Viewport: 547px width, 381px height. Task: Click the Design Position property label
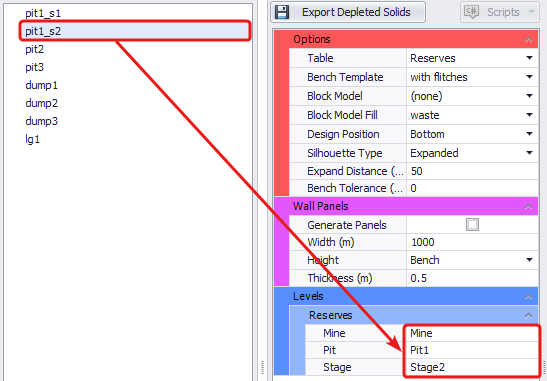tap(343, 134)
